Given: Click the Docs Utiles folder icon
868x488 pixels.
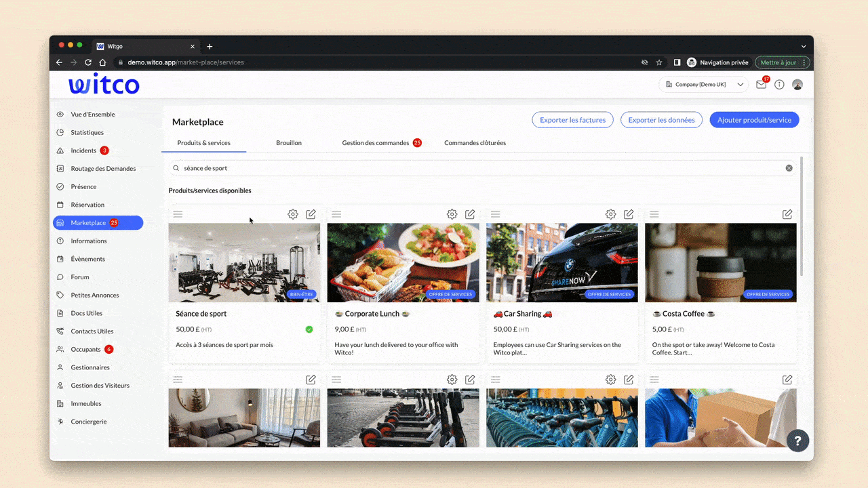Looking at the screenshot, I should (x=60, y=313).
